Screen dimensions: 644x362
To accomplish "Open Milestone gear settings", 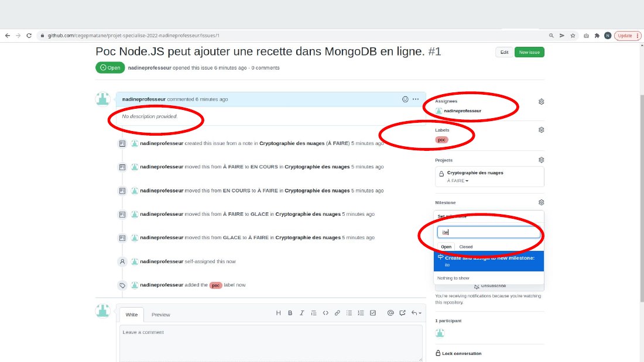I will coord(542,202).
